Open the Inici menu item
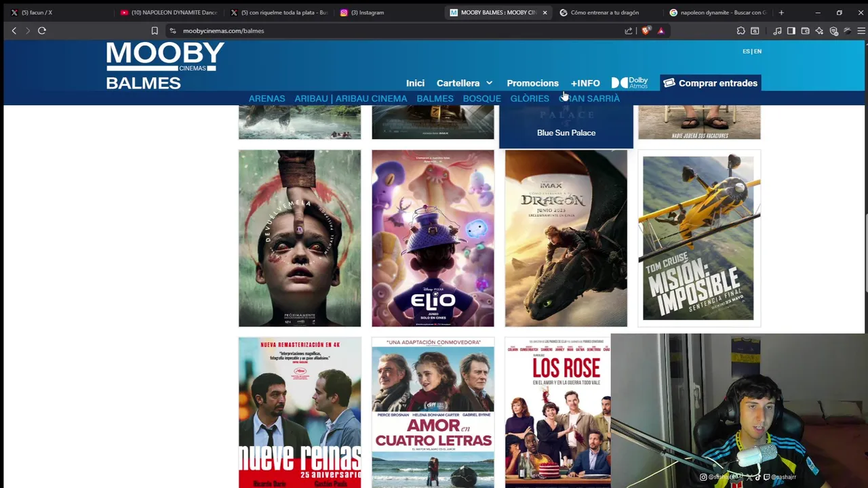 pos(415,83)
